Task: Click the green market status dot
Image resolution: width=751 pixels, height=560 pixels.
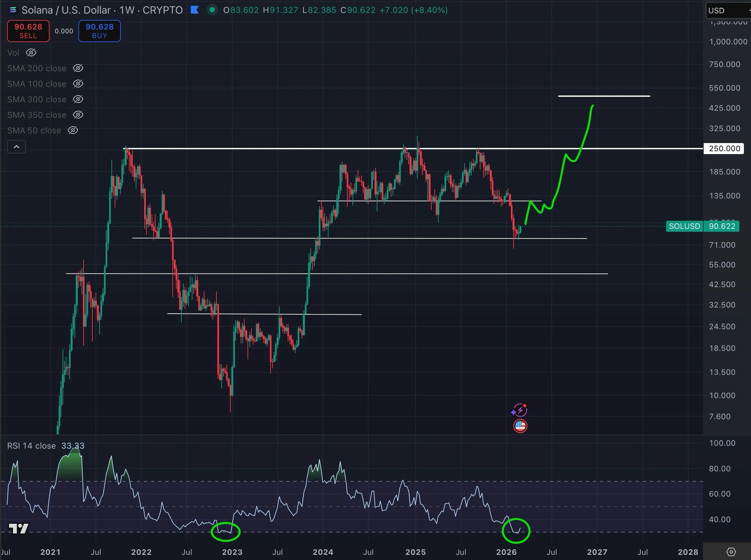Action: click(x=212, y=10)
